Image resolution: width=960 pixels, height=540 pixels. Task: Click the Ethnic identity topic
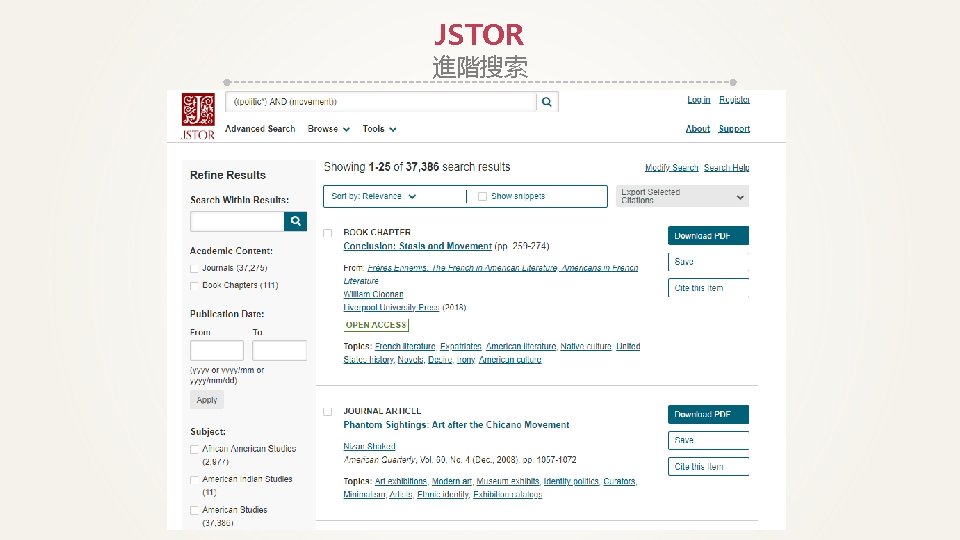click(443, 495)
